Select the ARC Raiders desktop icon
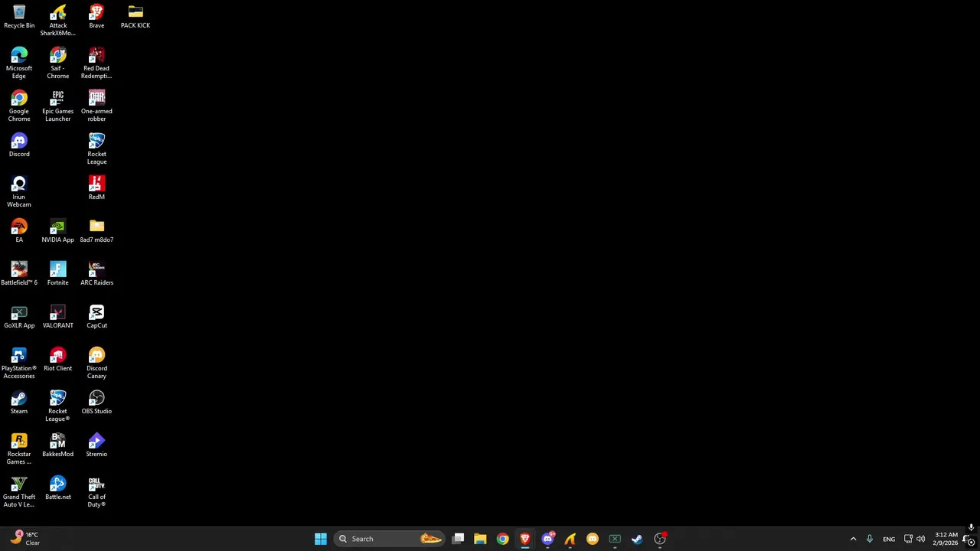 pos(96,273)
